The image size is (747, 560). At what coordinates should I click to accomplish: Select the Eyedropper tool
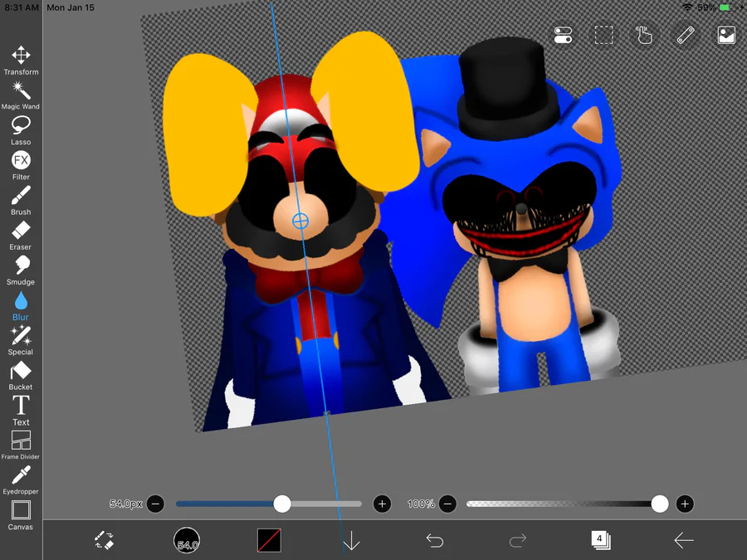click(x=21, y=480)
